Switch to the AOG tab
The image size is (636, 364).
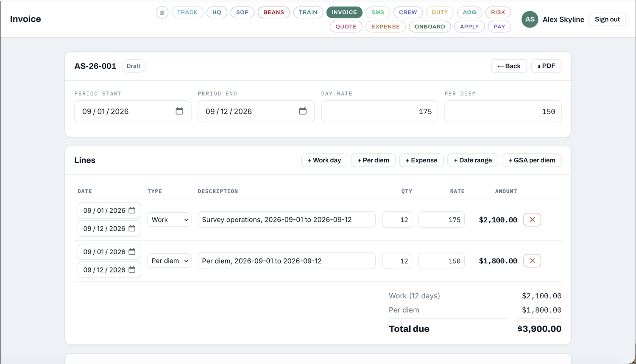[469, 12]
